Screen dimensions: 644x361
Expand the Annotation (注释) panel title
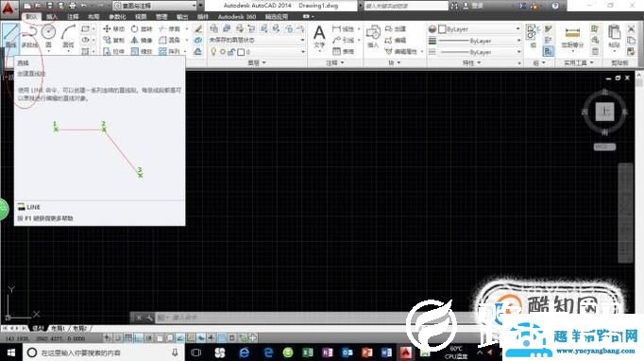(334, 63)
